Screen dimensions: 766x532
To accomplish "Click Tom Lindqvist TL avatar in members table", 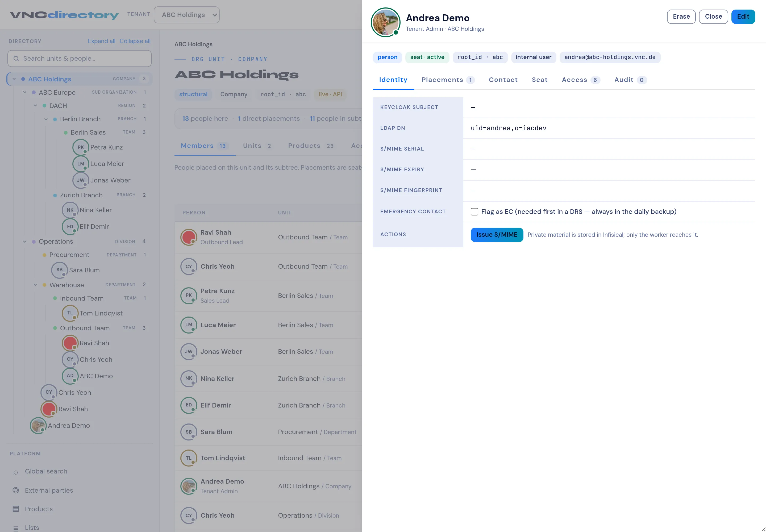I will (189, 458).
